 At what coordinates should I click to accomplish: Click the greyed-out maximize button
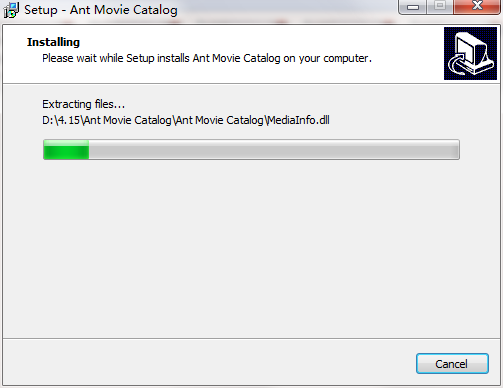pos(440,7)
